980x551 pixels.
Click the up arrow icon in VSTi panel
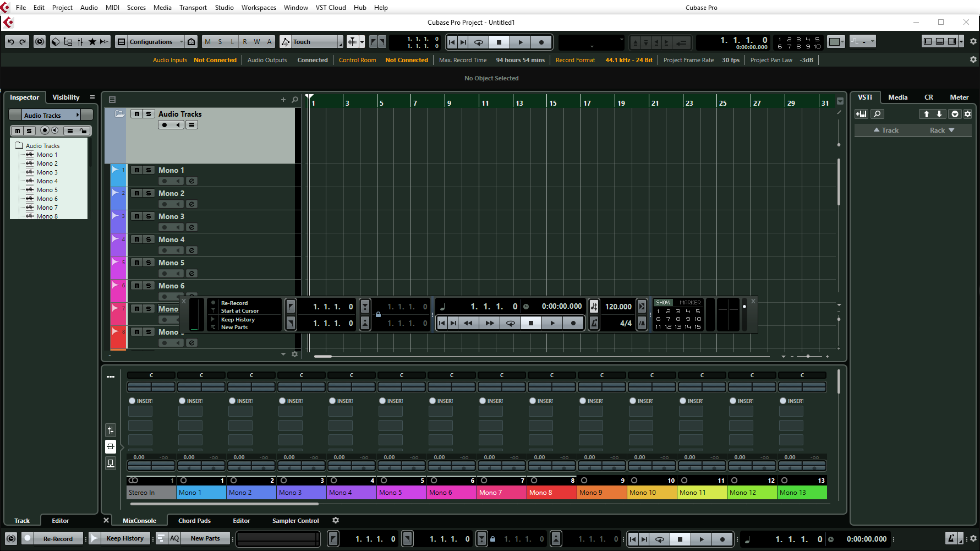pos(926,114)
